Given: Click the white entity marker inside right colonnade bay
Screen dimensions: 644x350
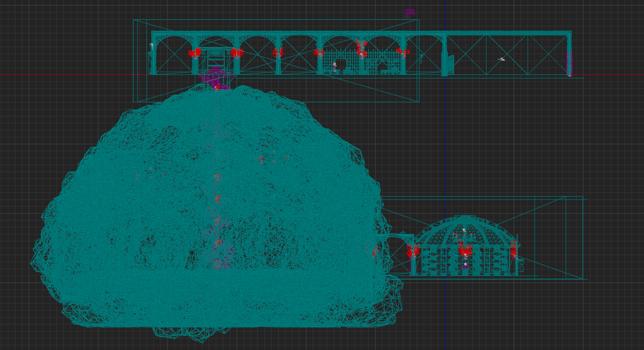Looking at the screenshot, I should 501,59.
